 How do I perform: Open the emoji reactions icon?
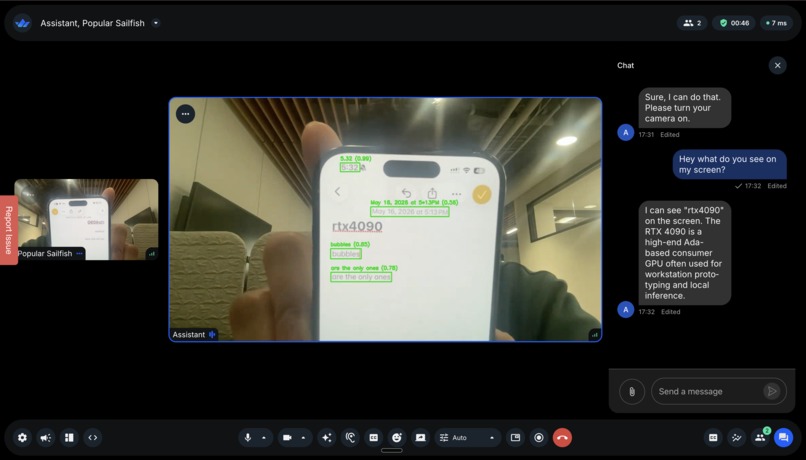pos(397,437)
